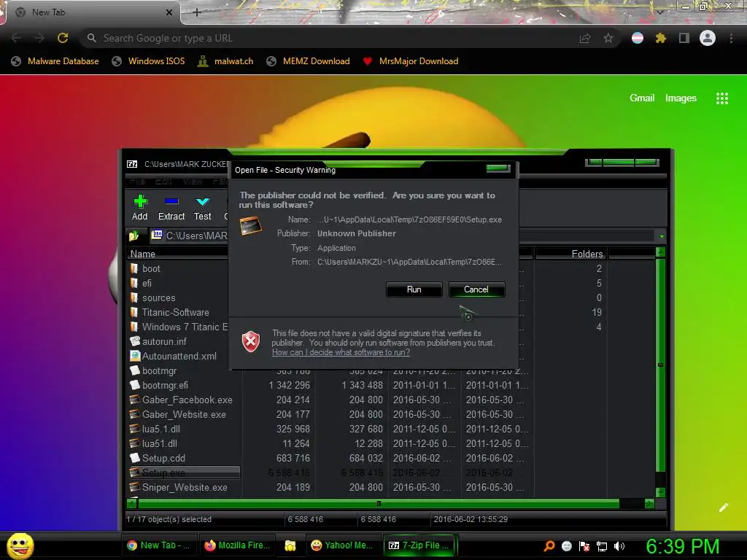Open the Chrome extensions puzzle icon
The image size is (747, 560).
pos(661,38)
